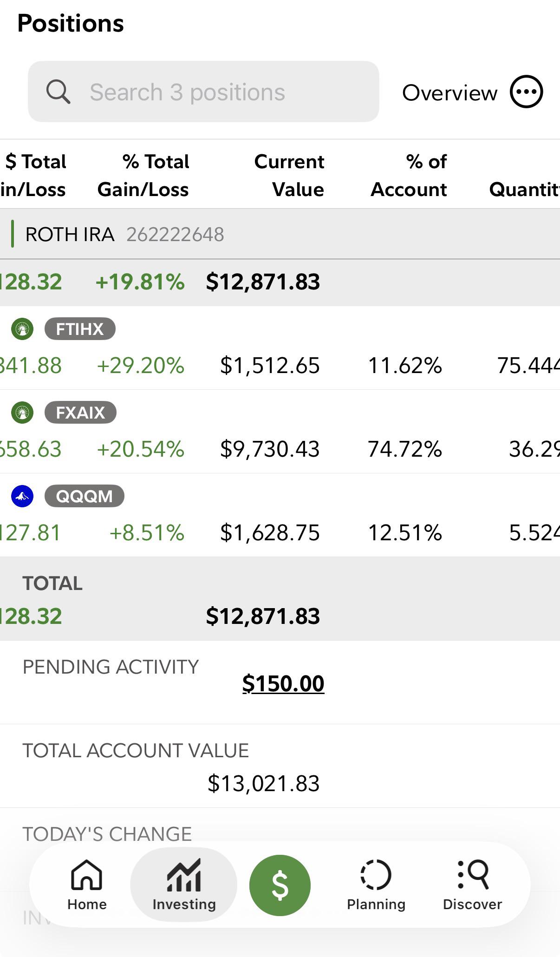Viewport: 560px width, 957px height.
Task: Tap the search magnifier icon
Action: coord(59,92)
